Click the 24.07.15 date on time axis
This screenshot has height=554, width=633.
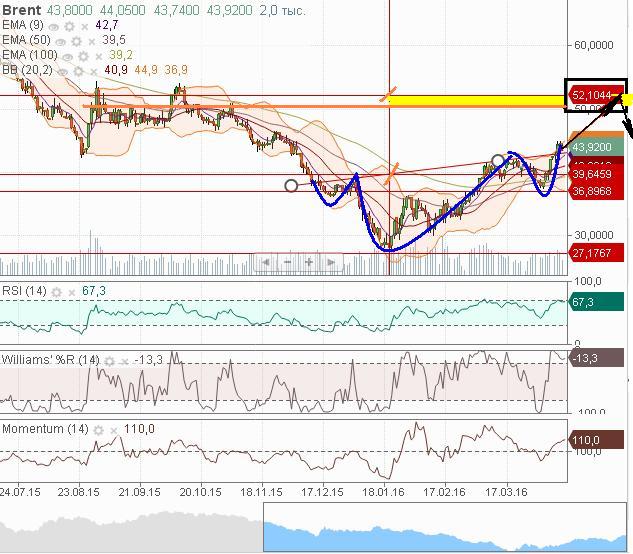coord(20,492)
